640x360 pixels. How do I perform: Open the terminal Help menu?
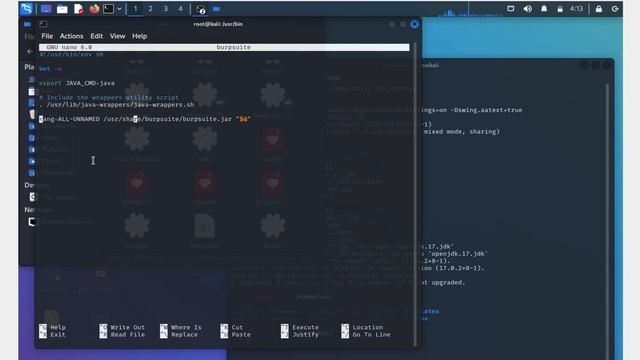pos(139,36)
